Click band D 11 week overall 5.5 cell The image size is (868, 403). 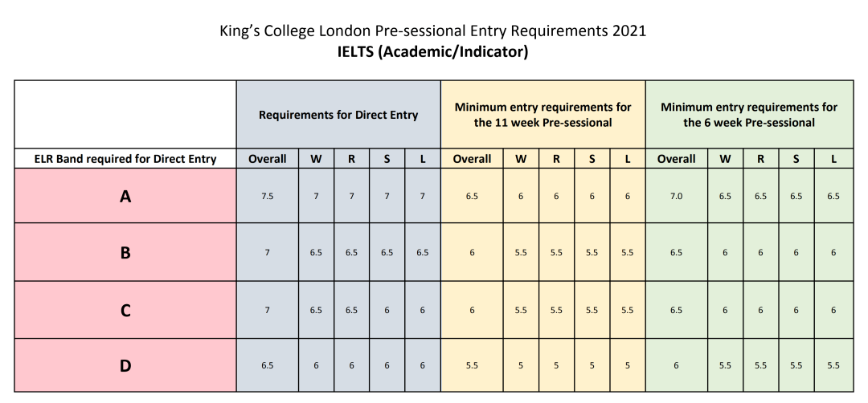point(473,365)
